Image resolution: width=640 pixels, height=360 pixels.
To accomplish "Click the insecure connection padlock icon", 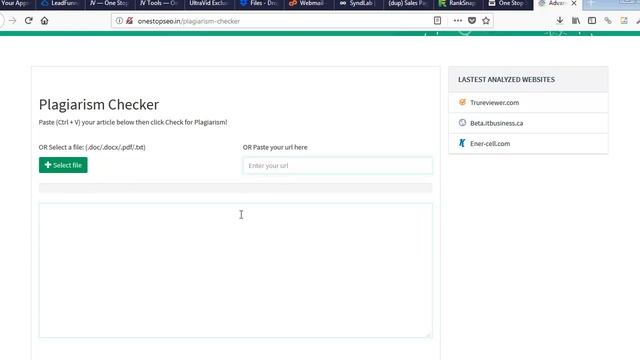I will (x=129, y=21).
